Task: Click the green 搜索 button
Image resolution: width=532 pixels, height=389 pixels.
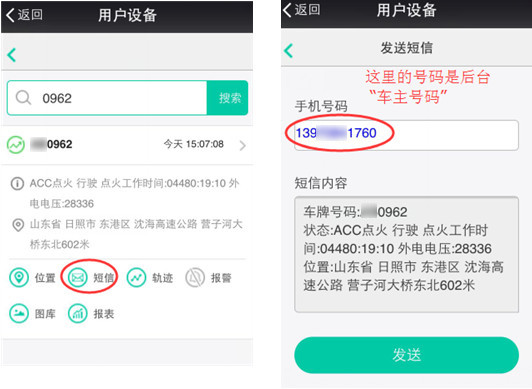Action: pos(227,98)
